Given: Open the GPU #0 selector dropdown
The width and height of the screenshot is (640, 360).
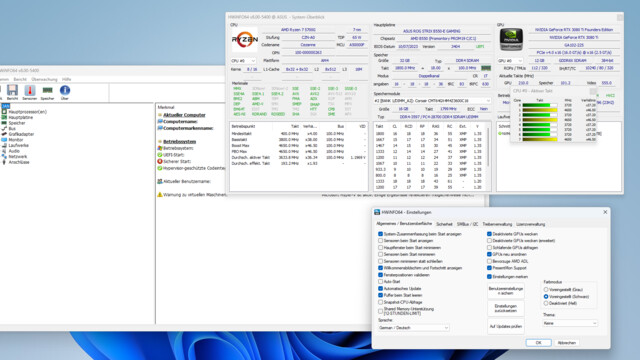Looking at the screenshot, I should click(x=510, y=61).
